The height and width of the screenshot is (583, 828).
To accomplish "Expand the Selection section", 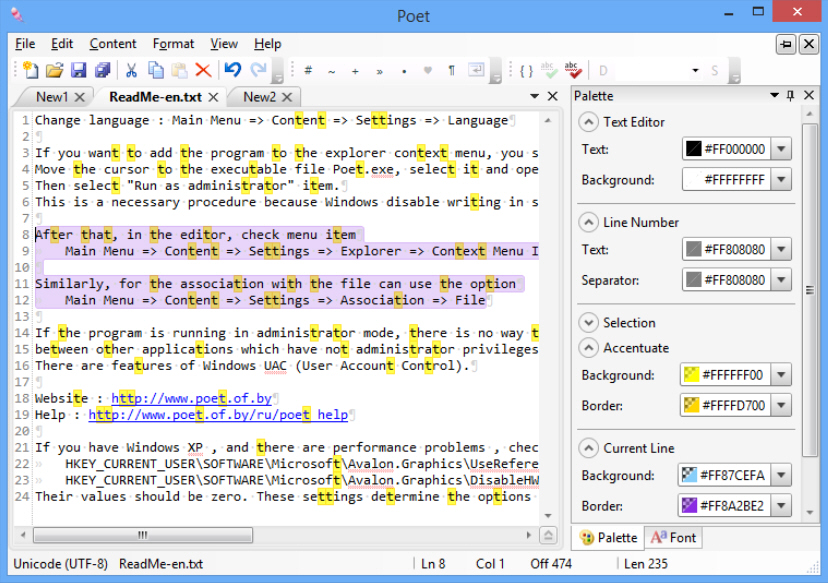I will point(588,323).
